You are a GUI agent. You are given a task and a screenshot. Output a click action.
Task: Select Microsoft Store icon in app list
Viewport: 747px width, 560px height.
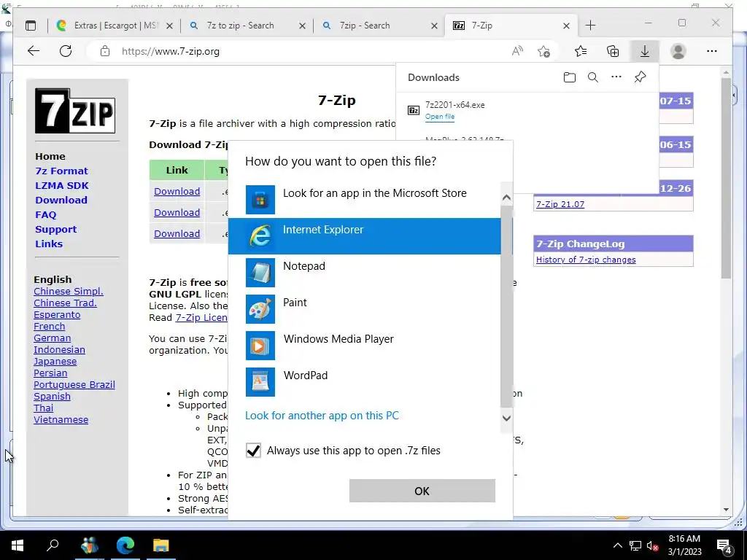[260, 200]
